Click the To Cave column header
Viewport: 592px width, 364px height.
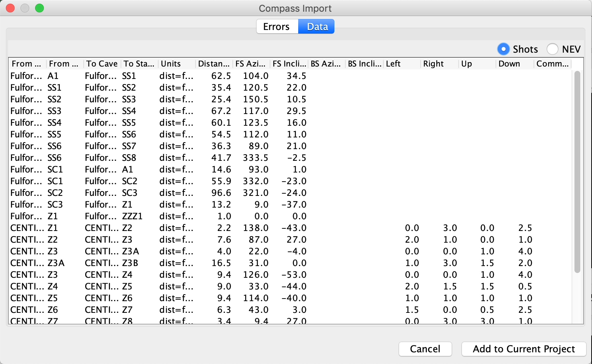point(102,64)
